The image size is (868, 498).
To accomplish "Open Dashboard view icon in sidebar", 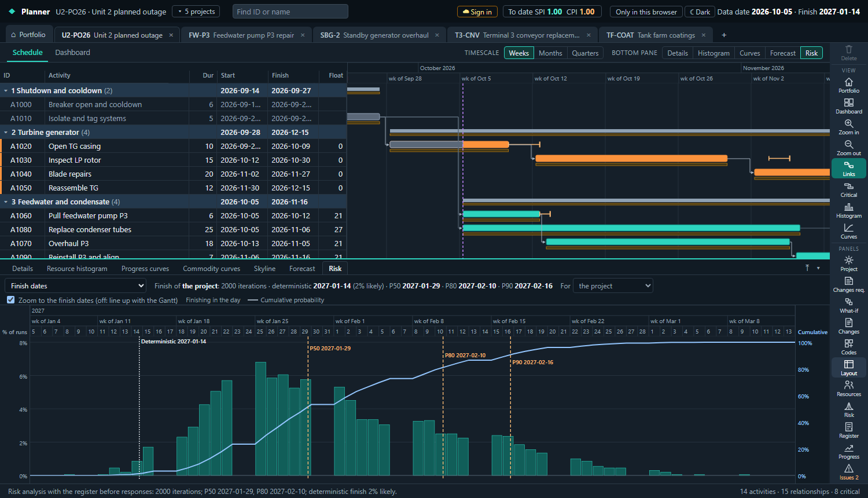I will (849, 106).
